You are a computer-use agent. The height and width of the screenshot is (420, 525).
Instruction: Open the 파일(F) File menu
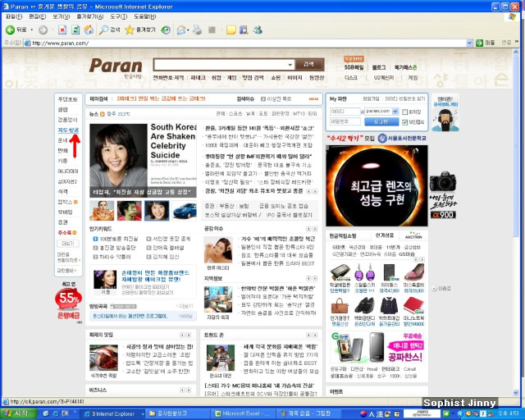14,16
